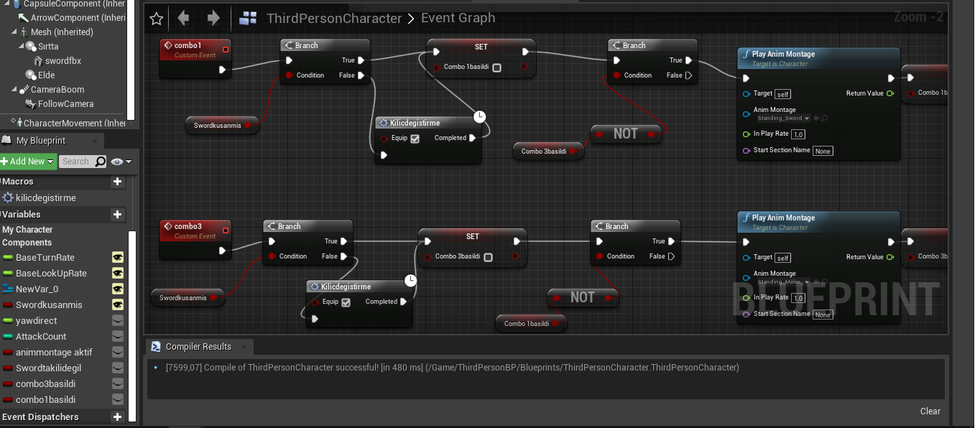Toggle the eye icon for BaseLookUpRate
Viewport: 980px width, 428px height.
119,273
